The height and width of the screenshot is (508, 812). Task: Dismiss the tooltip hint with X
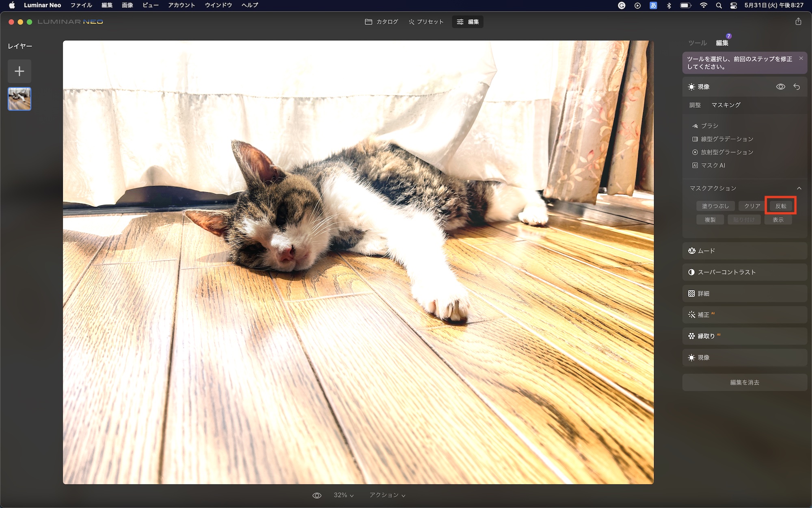click(801, 59)
